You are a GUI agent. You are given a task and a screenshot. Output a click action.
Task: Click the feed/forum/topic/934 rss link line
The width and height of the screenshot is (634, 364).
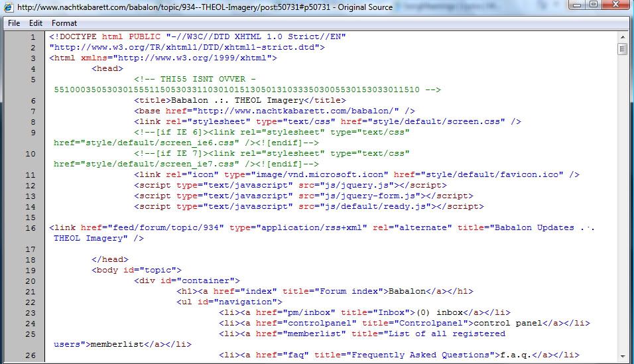click(322, 227)
